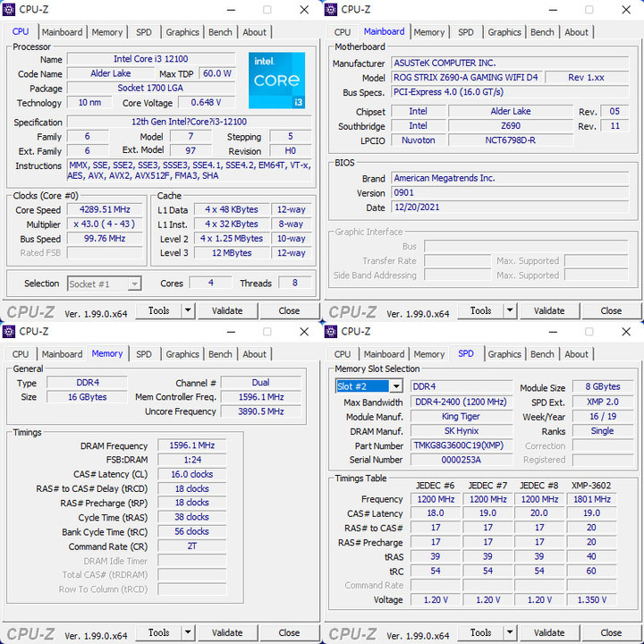Click Validate button in the Mainboard window

click(x=549, y=311)
